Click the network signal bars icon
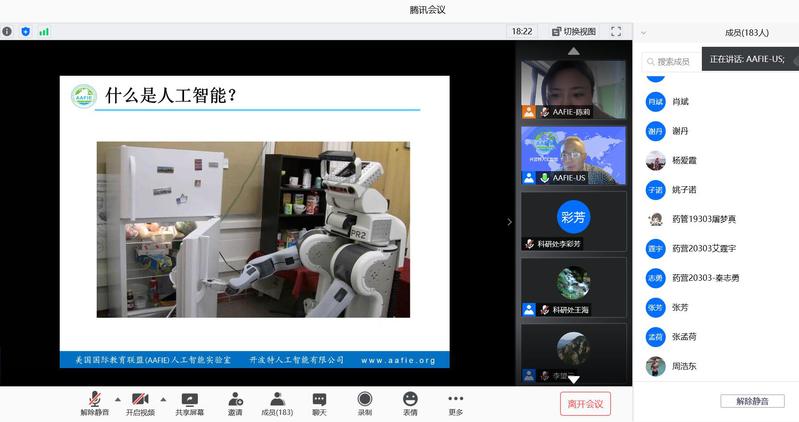The height and width of the screenshot is (422, 799). 44,31
